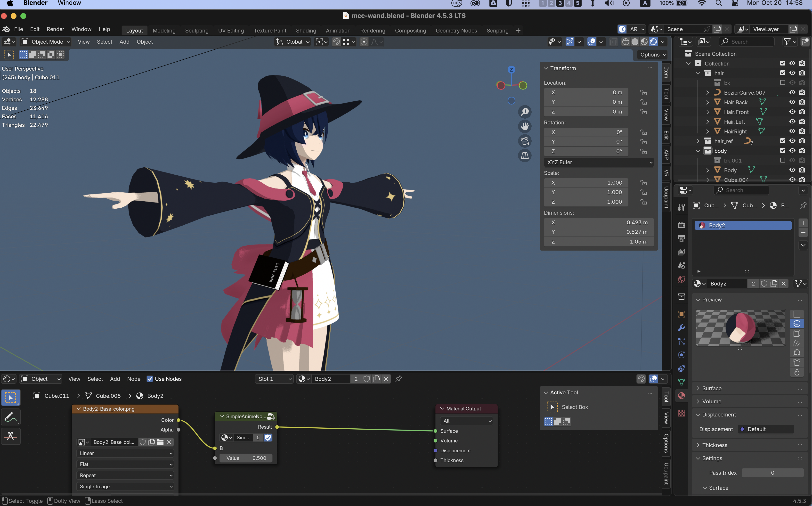Open the viewport Options button
Image resolution: width=812 pixels, height=506 pixels.
653,55
